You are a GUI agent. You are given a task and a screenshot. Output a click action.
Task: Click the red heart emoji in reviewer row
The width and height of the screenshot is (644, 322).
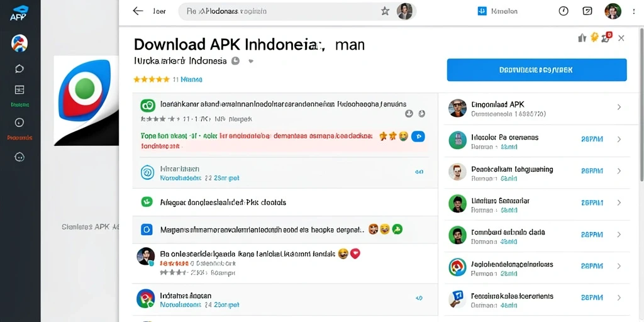pyautogui.click(x=355, y=254)
